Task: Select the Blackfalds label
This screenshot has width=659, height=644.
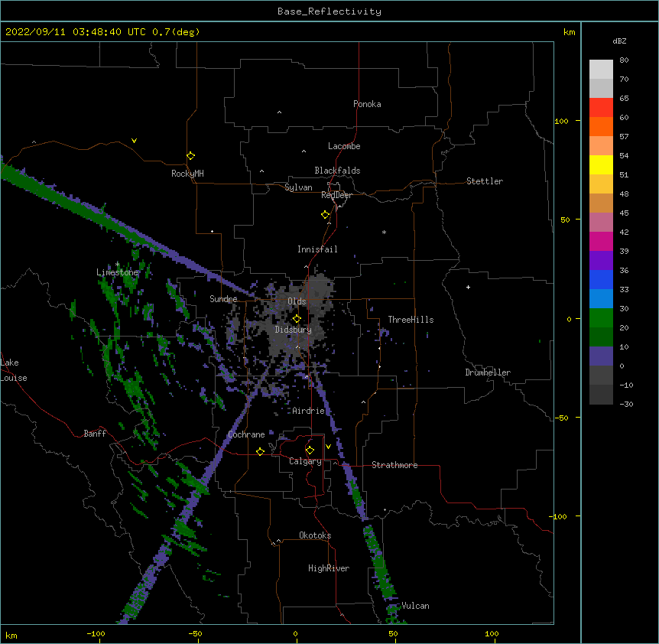Action: coord(337,171)
